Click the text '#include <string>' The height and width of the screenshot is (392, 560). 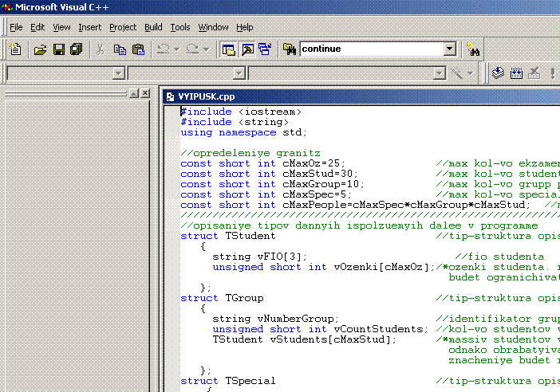pyautogui.click(x=235, y=123)
